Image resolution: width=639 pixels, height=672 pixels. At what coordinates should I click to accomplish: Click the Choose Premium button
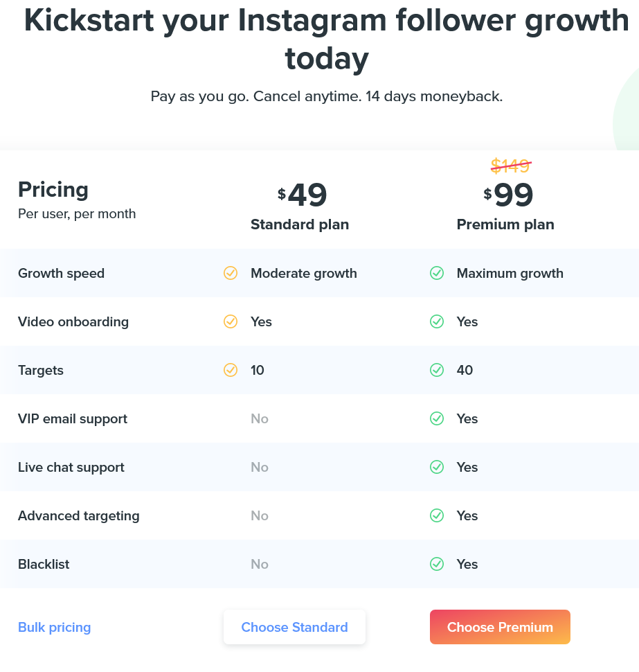coord(500,627)
